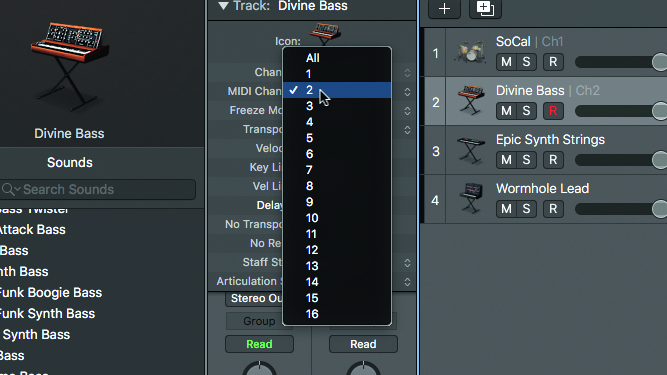
Task: Select Funk Boogie Bass in the Library
Action: click(51, 293)
